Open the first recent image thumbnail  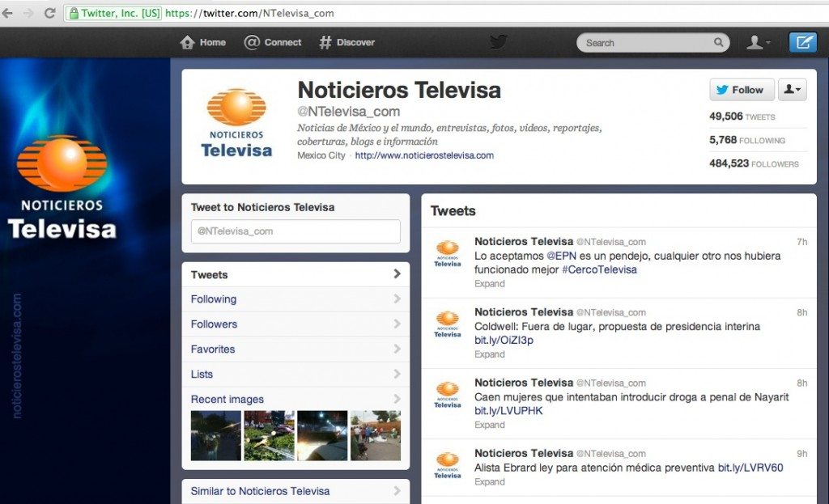coord(215,435)
